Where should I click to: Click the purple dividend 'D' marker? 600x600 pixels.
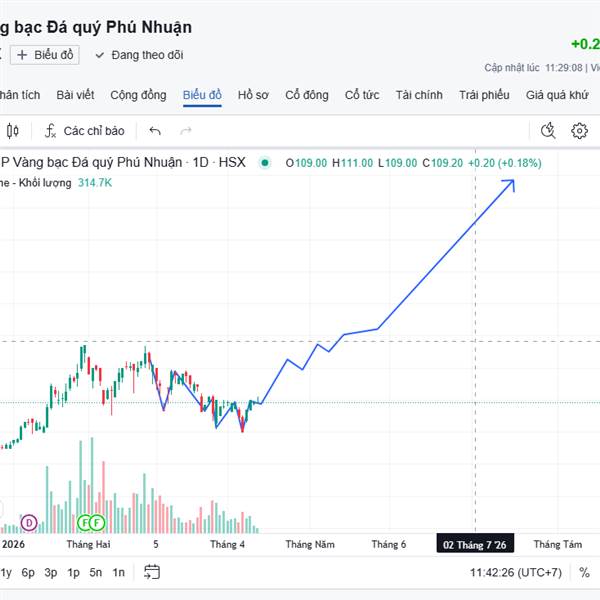[x=29, y=522]
